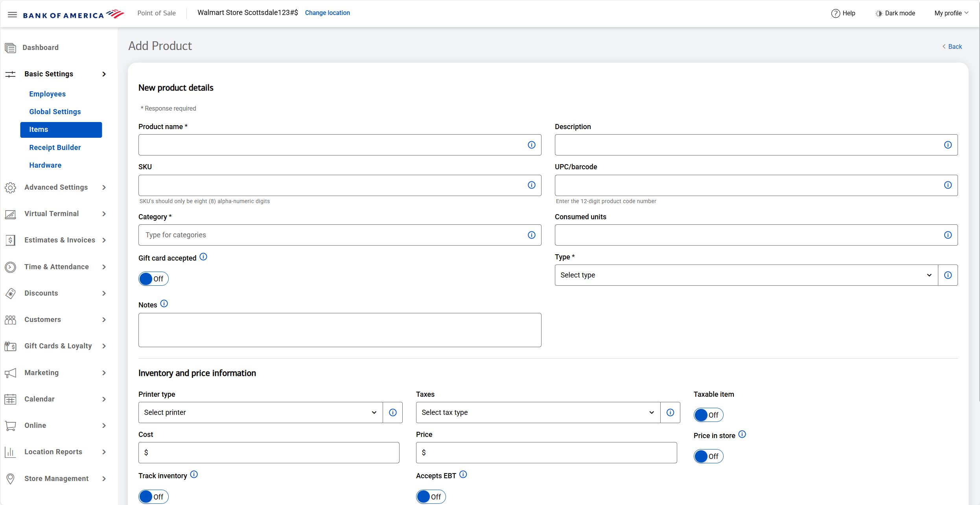Click the Store Management pin icon
The height and width of the screenshot is (505, 980).
11,479
